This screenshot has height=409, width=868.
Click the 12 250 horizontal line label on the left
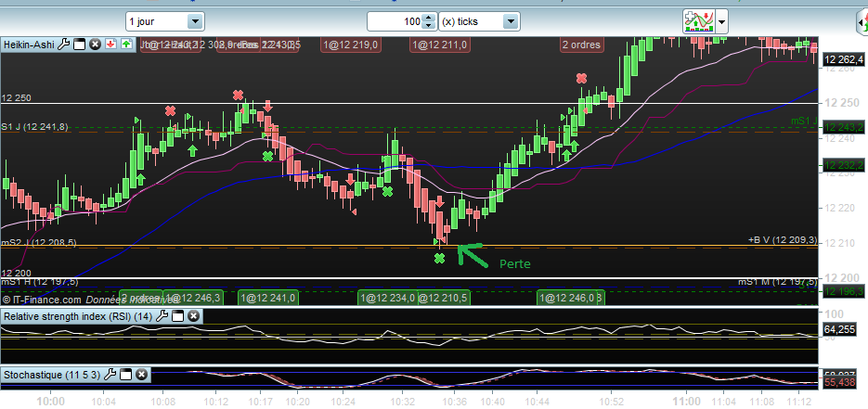click(16, 97)
